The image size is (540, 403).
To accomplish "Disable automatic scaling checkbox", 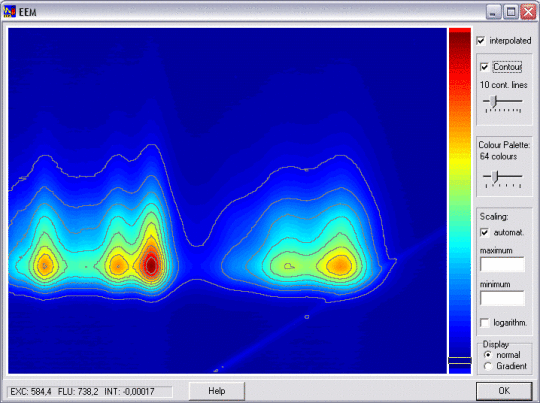I will coord(485,232).
